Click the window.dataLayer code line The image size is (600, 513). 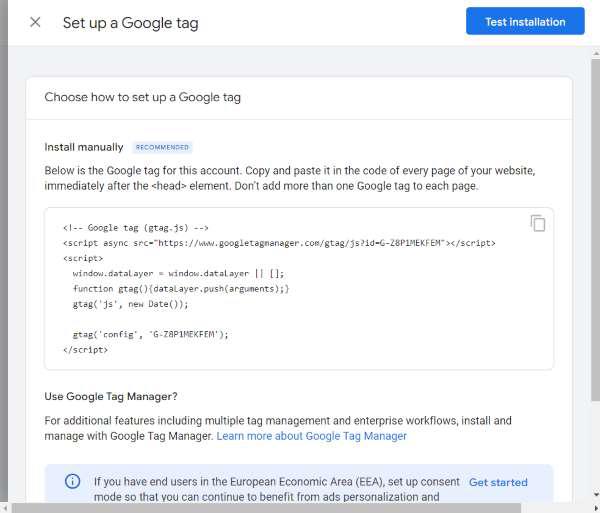point(178,273)
